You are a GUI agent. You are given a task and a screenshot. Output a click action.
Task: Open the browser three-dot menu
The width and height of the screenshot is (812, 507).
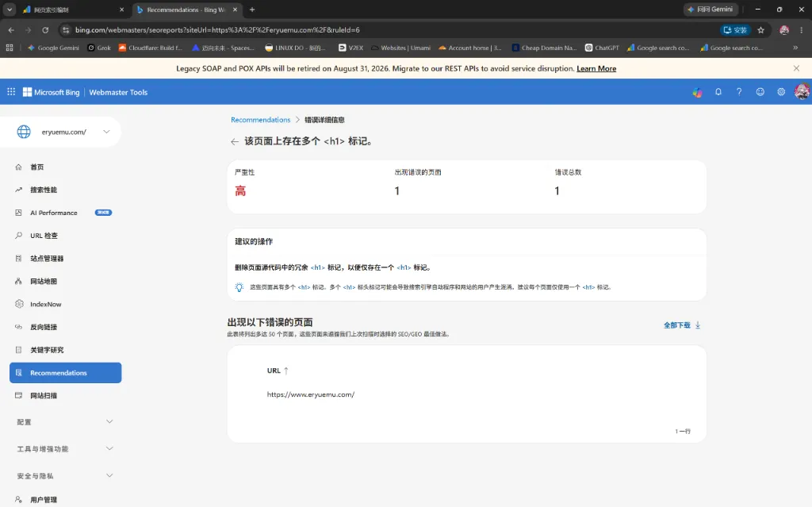[801, 30]
